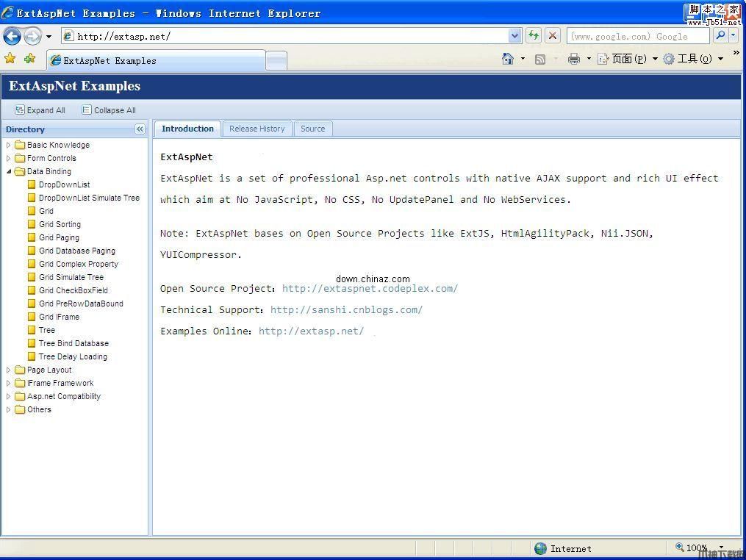Open the address bar URL dropdown
This screenshot has height=560, width=746.
click(514, 36)
